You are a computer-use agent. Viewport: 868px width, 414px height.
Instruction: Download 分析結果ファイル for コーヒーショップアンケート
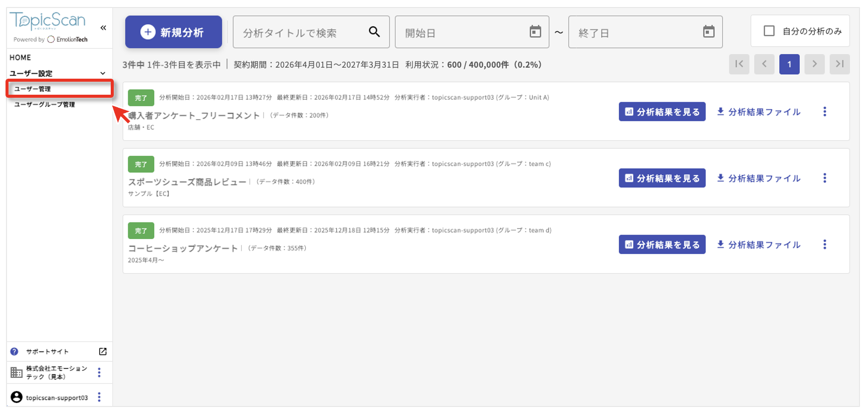point(759,245)
